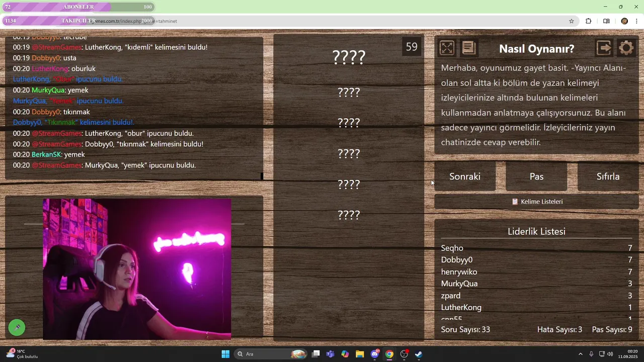Open Copilot from the taskbar

point(345,354)
